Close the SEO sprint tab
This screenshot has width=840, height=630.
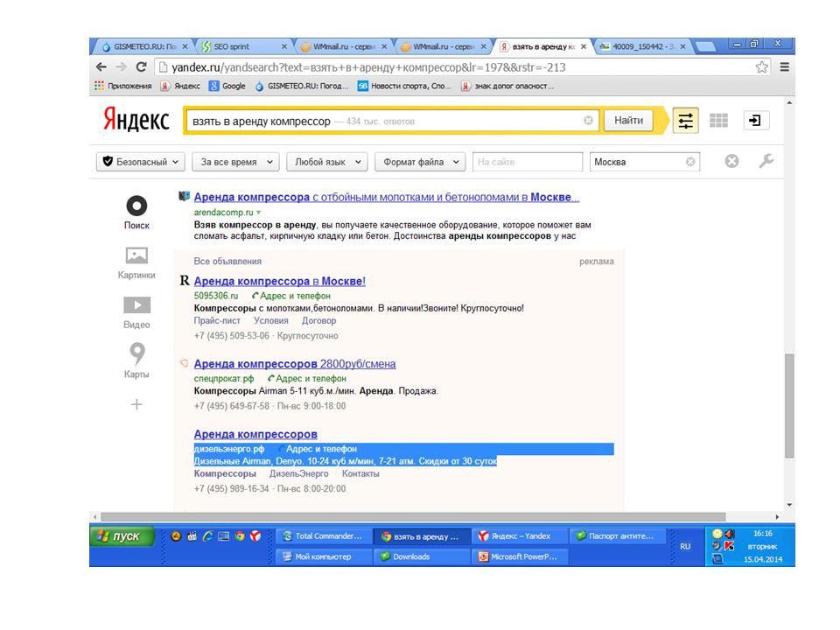point(283,46)
